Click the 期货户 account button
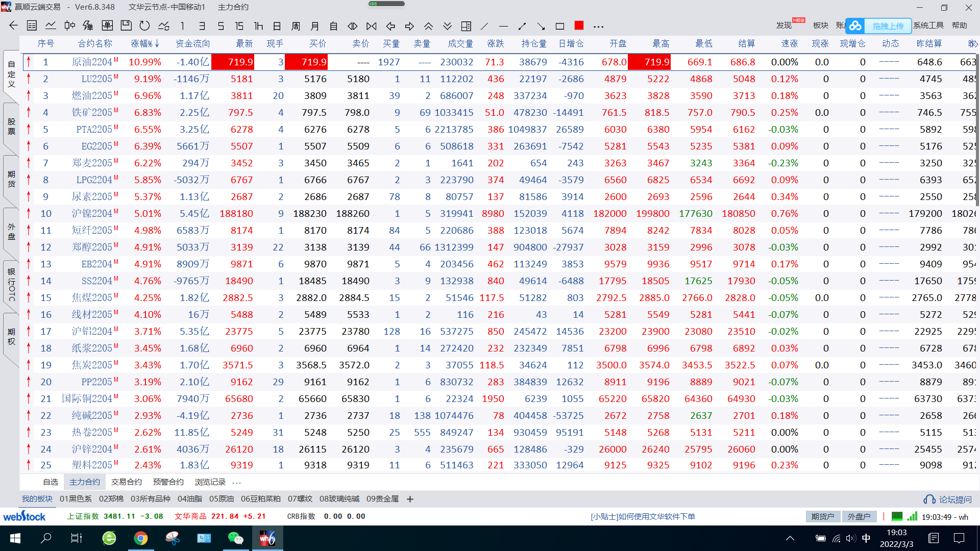This screenshot has width=980, height=551. [x=823, y=516]
